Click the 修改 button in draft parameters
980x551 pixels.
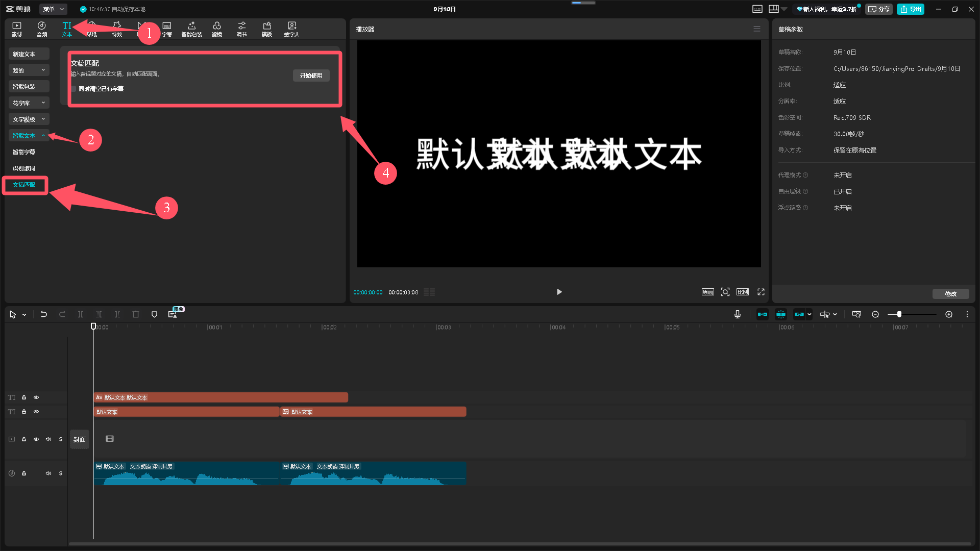pyautogui.click(x=950, y=294)
